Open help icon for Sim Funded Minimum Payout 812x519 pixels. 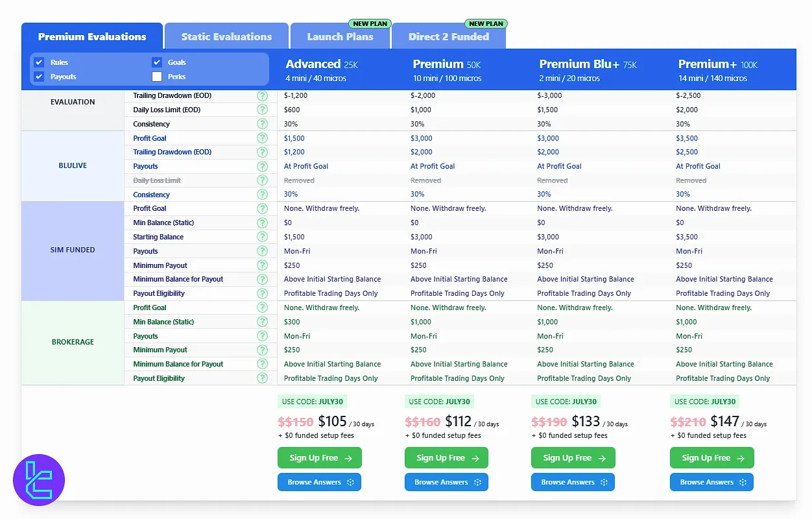click(262, 265)
